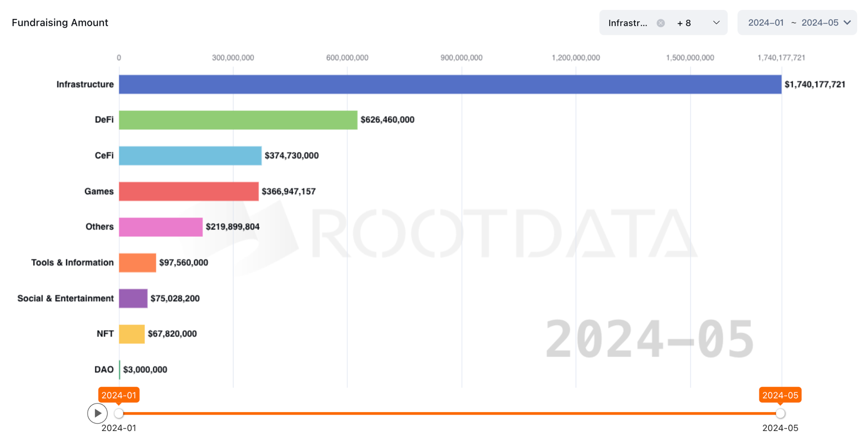Click the $75,028,200 value label

point(175,298)
